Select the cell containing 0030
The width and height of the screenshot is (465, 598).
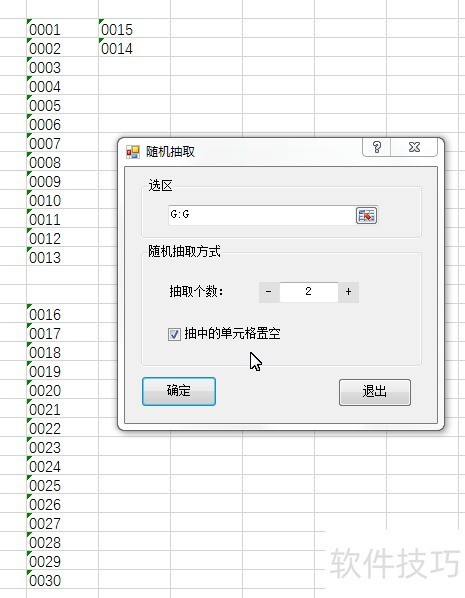click(x=63, y=579)
